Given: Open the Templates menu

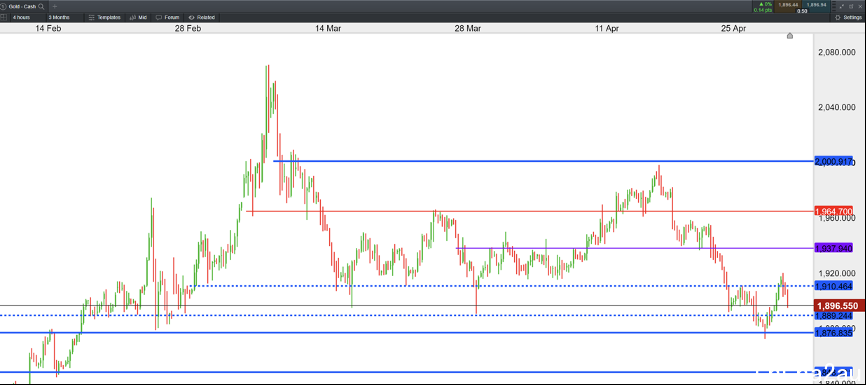Looking at the screenshot, I should click(104, 17).
